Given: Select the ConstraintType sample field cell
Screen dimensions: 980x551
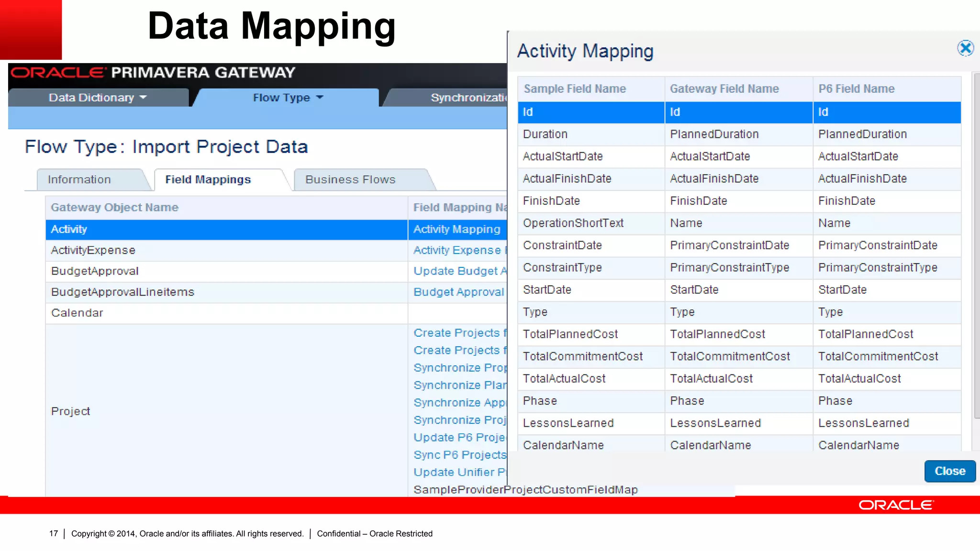Looking at the screenshot, I should (x=591, y=268).
